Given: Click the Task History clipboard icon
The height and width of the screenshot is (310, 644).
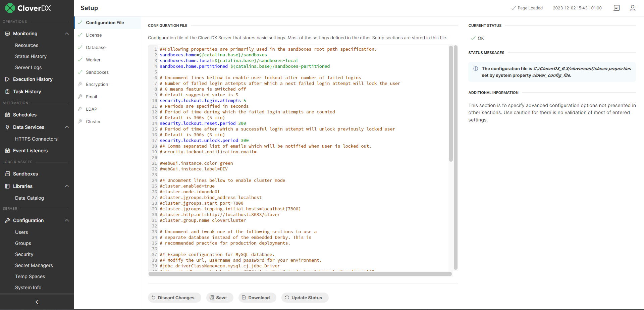Looking at the screenshot, I should coord(7,92).
